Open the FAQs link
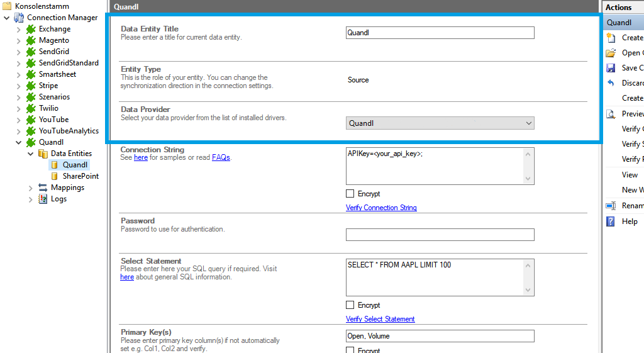644x353 pixels. (221, 157)
